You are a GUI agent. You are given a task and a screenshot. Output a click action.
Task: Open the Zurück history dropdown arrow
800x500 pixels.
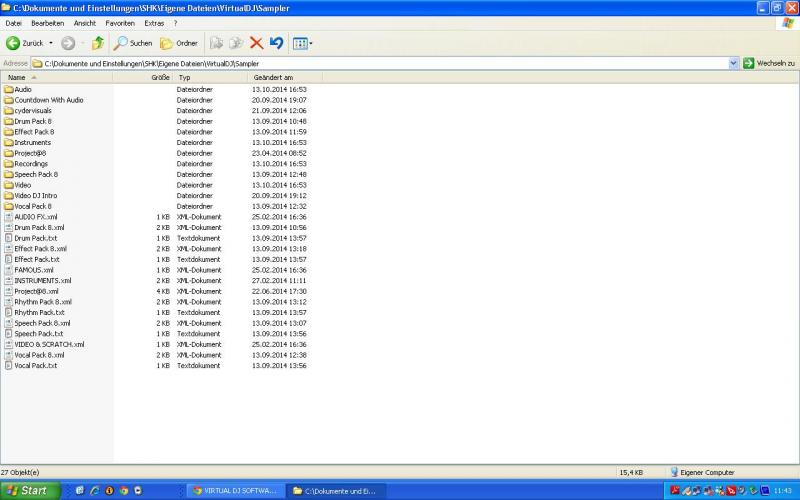point(51,43)
